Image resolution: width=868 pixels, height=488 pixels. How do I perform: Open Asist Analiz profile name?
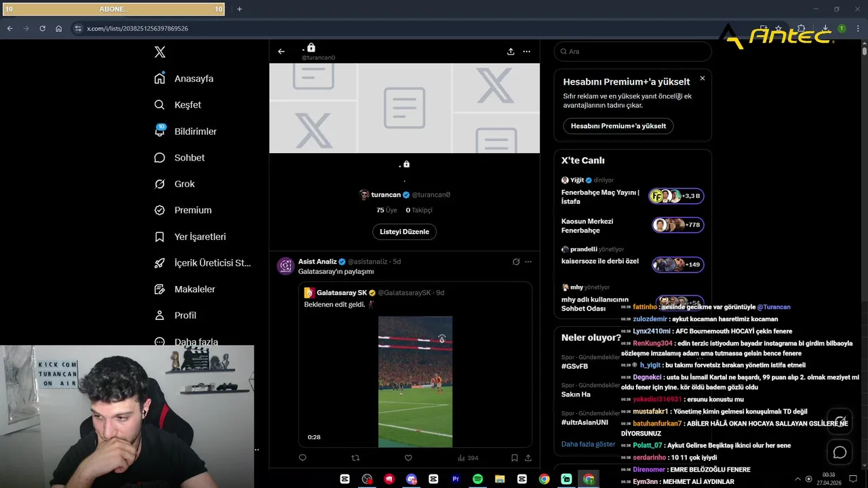click(x=317, y=262)
